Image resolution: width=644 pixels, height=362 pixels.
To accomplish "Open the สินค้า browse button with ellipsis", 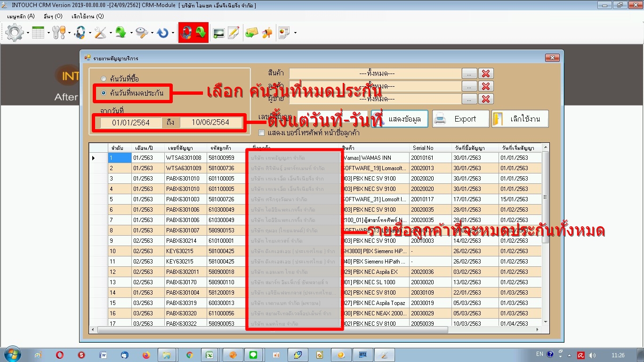I will coord(469,74).
